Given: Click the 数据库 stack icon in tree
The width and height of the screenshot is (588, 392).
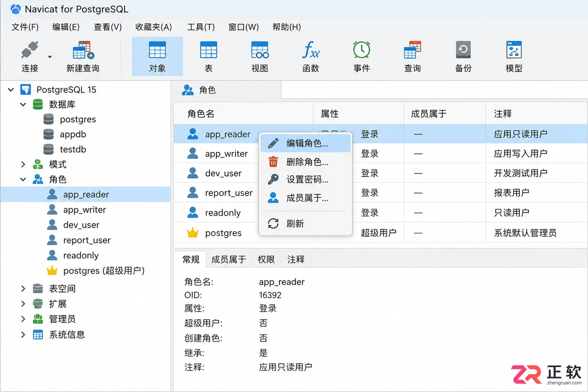Looking at the screenshot, I should pyautogui.click(x=38, y=105).
